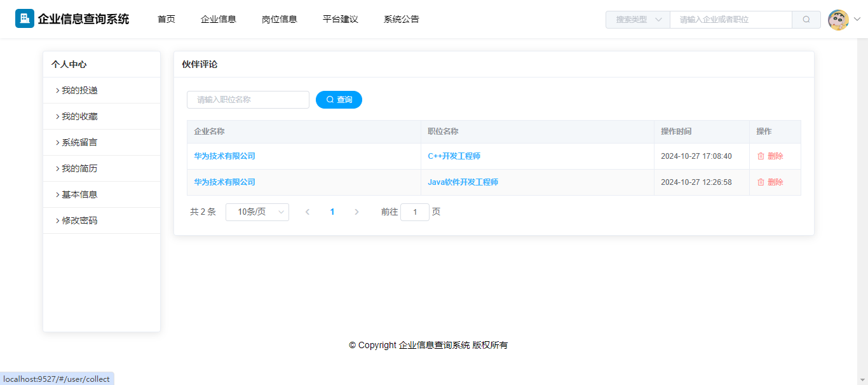
Task: Select page number 1
Action: pos(332,212)
